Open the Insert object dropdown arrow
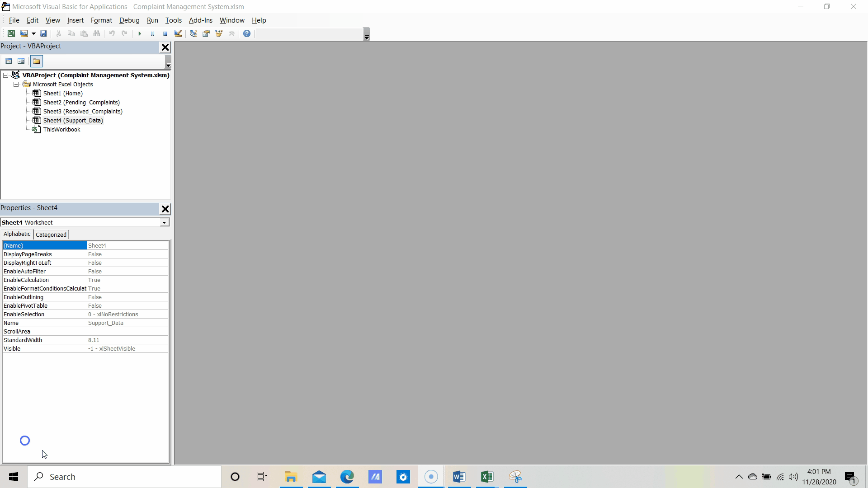This screenshot has height=488, width=868. (x=33, y=33)
